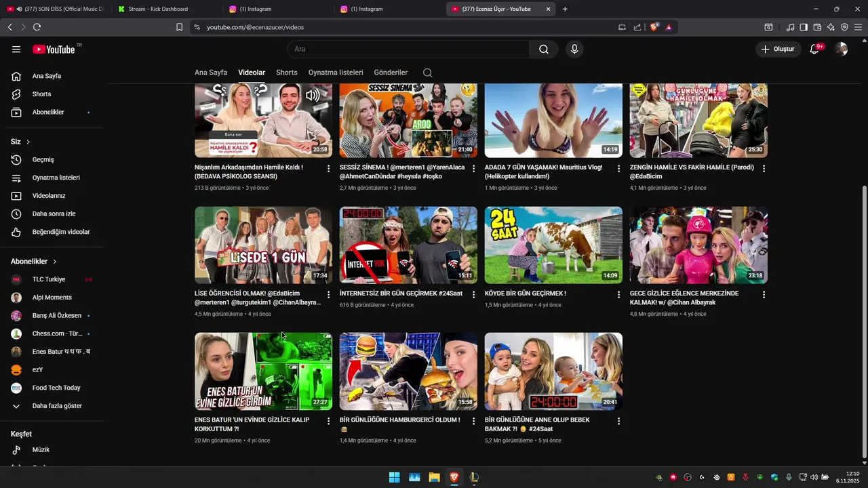Open Daha sonra izle in the sidebar
Viewport: 868px width, 488px height.
point(54,214)
